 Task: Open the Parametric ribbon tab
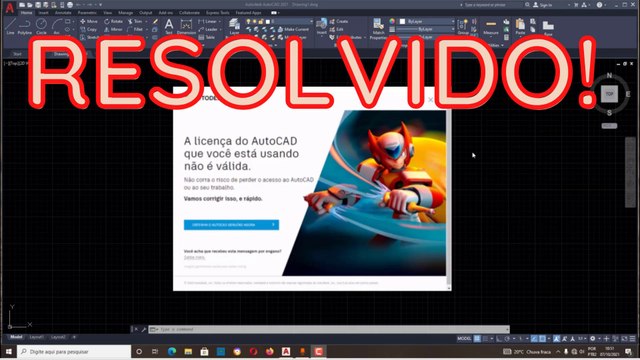[87, 13]
